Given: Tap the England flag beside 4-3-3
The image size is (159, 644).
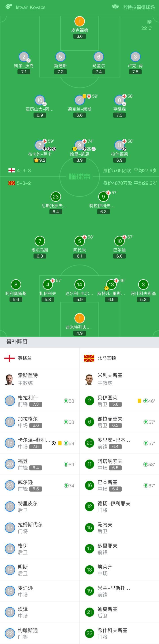Looking at the screenshot, I should coord(11,170).
